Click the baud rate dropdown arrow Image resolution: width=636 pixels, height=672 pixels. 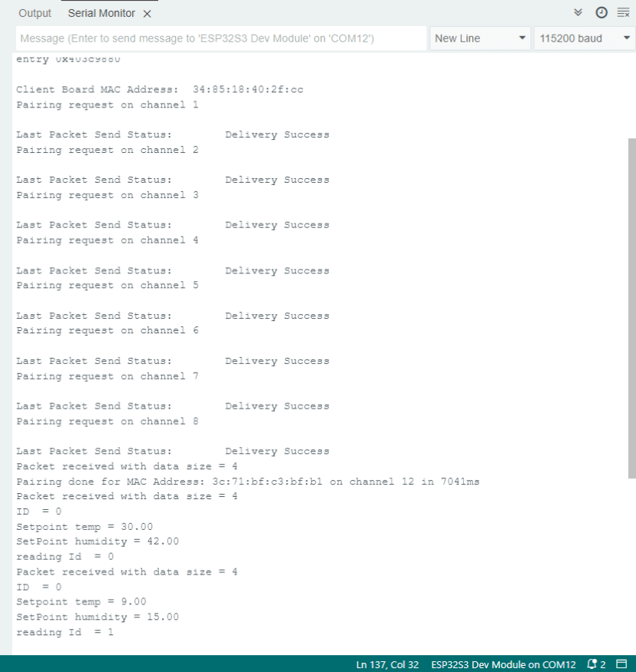[624, 38]
